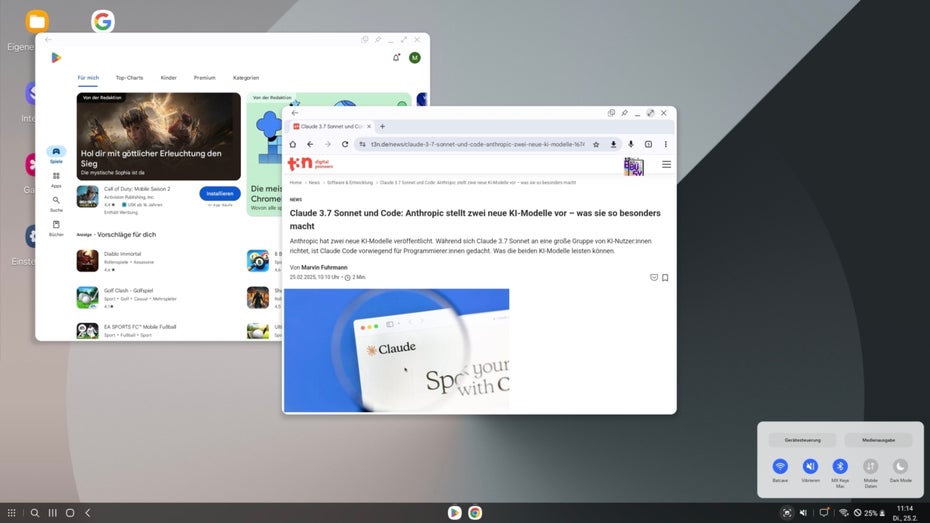Click taskbar search magnifier
Viewport: 930px width, 523px height.
point(34,512)
